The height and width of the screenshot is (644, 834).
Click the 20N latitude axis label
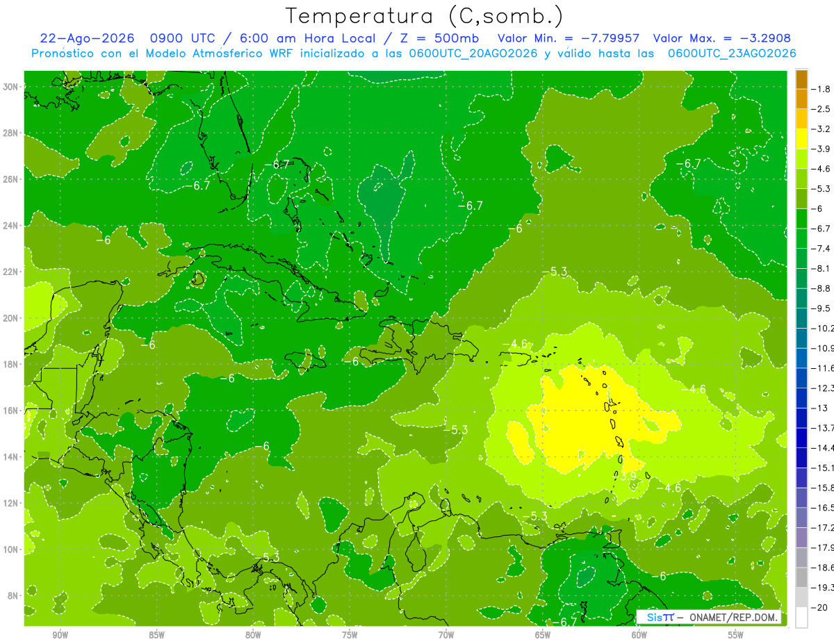tap(11, 317)
